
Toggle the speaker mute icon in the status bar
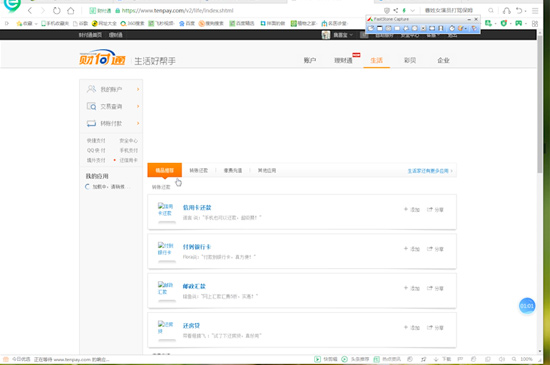click(x=502, y=359)
